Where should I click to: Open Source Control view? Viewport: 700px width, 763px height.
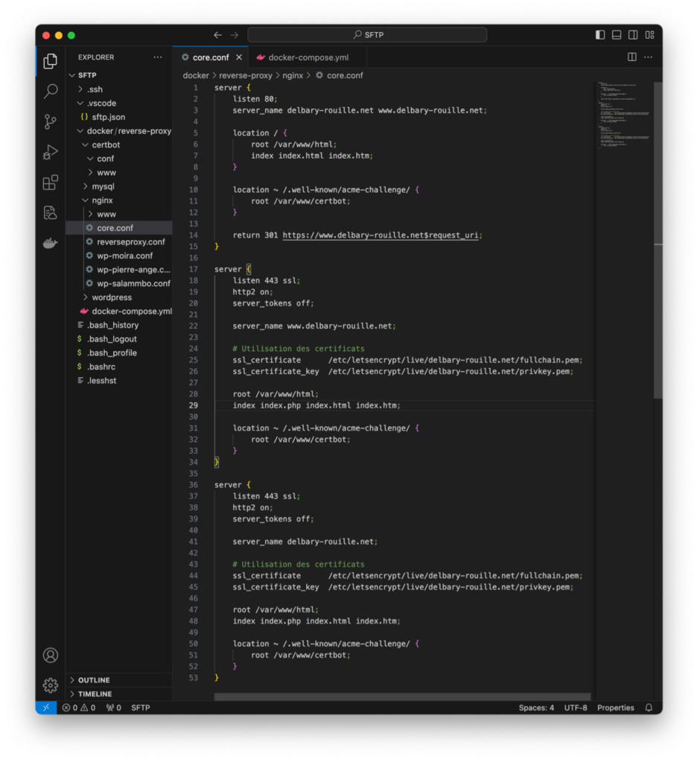click(x=50, y=121)
